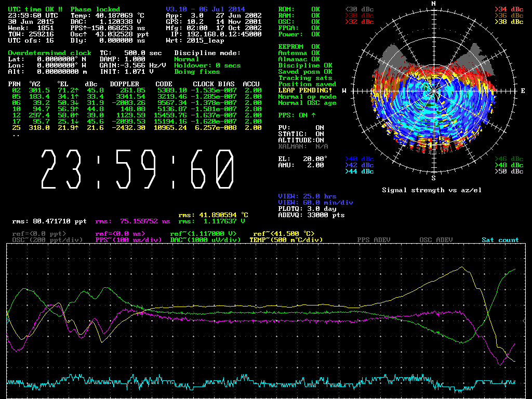Click the yellow "TEMP~(500 m°C/div)" plot label
The image size is (532, 399).
tap(286, 240)
